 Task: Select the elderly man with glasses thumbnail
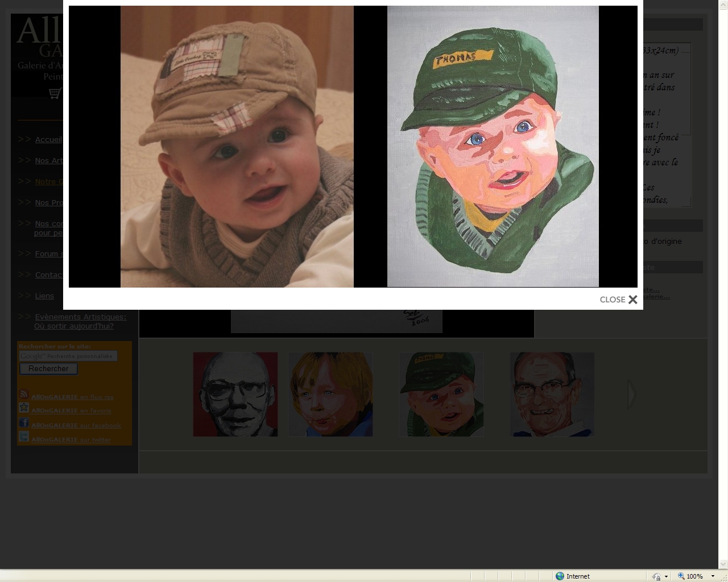point(552,394)
